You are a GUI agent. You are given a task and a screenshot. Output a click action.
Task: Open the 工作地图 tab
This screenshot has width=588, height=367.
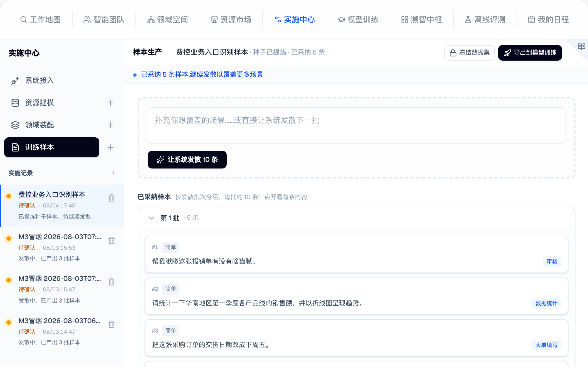coord(40,19)
